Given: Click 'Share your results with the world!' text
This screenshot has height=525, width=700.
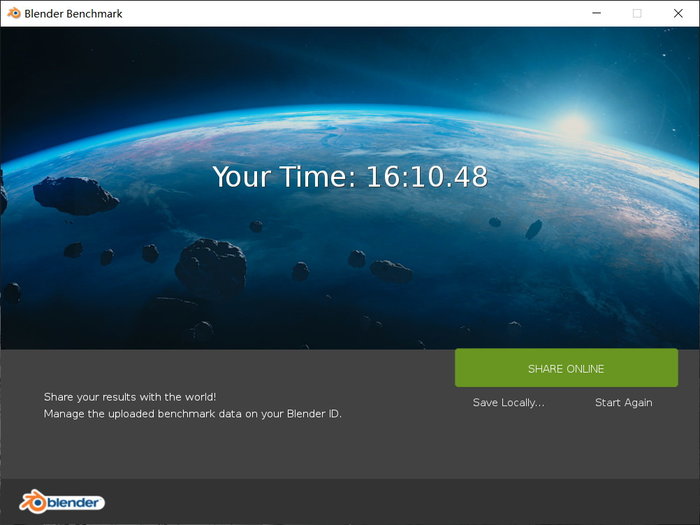Looking at the screenshot, I should (129, 396).
